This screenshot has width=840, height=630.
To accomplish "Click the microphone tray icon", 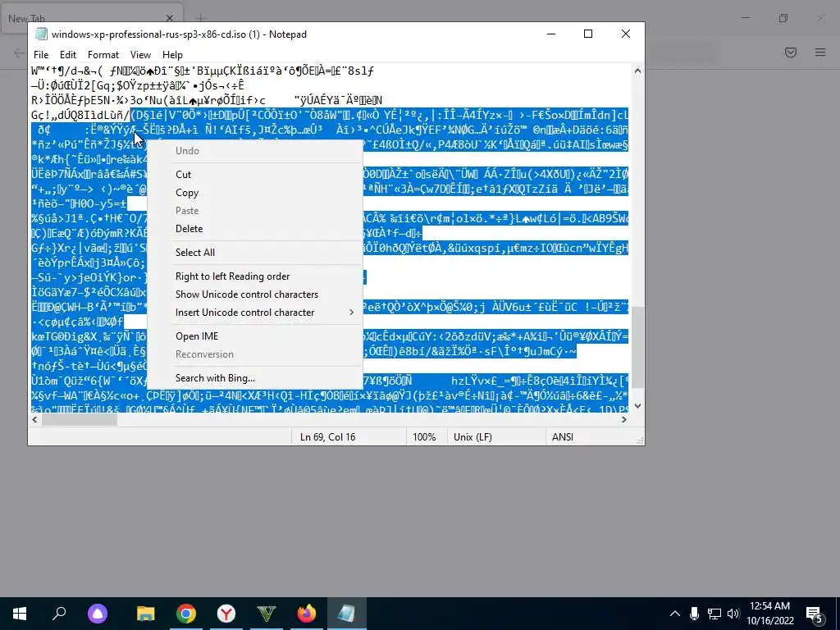I will pyautogui.click(x=694, y=614).
